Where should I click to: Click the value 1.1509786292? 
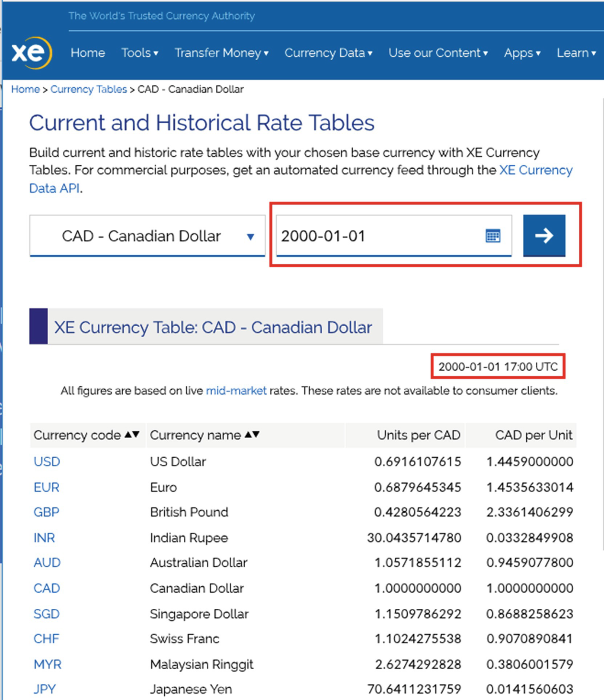click(418, 614)
